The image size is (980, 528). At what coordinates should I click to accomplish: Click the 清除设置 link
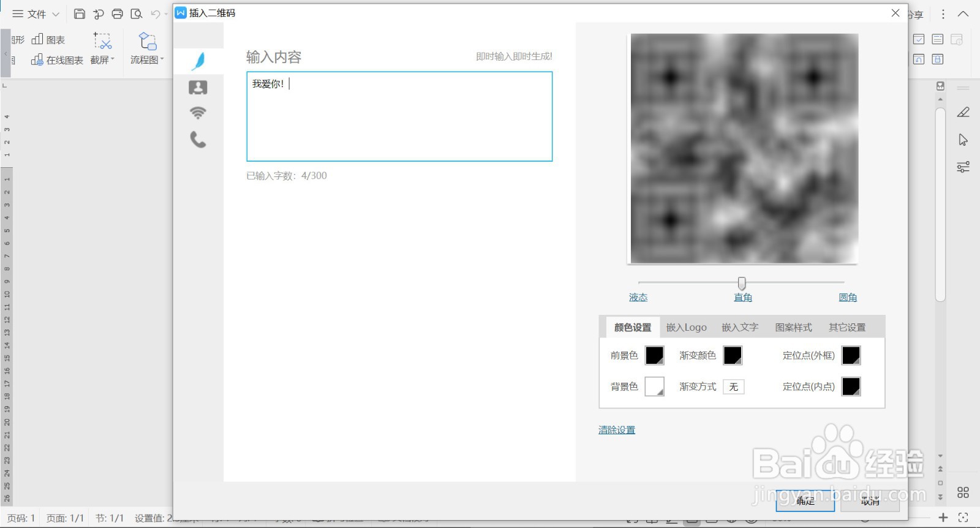coord(617,430)
